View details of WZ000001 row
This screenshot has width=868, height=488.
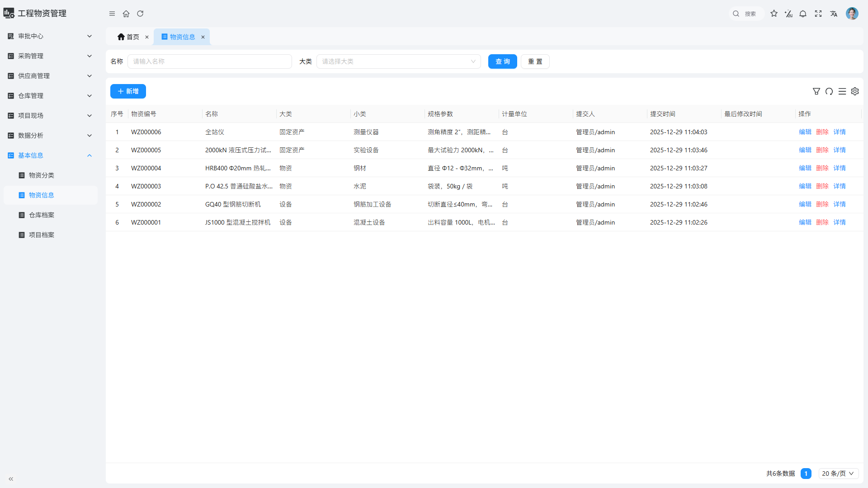(840, 222)
